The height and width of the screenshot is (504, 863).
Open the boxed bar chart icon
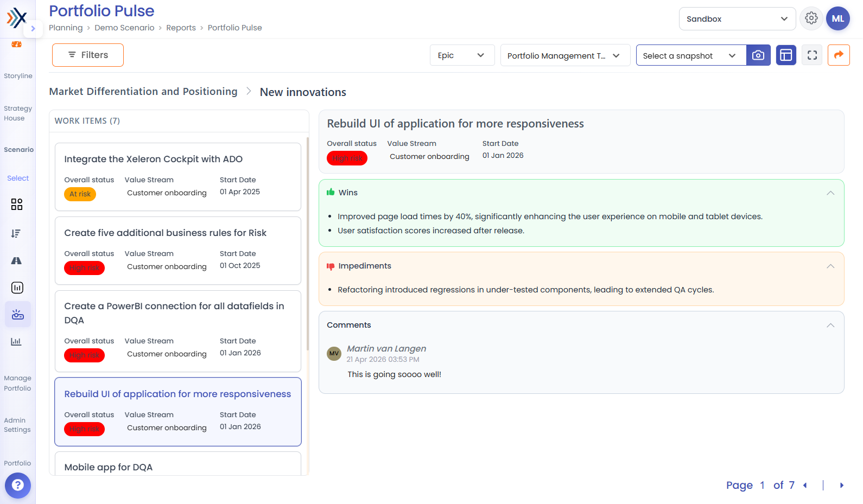click(17, 288)
